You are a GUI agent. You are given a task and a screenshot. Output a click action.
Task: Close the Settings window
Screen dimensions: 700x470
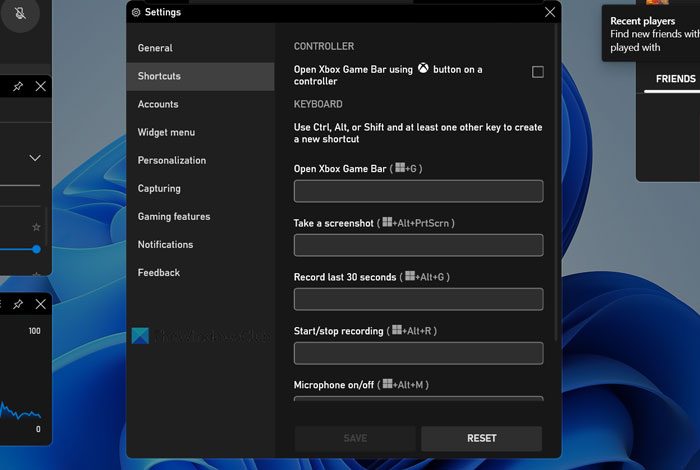(550, 12)
